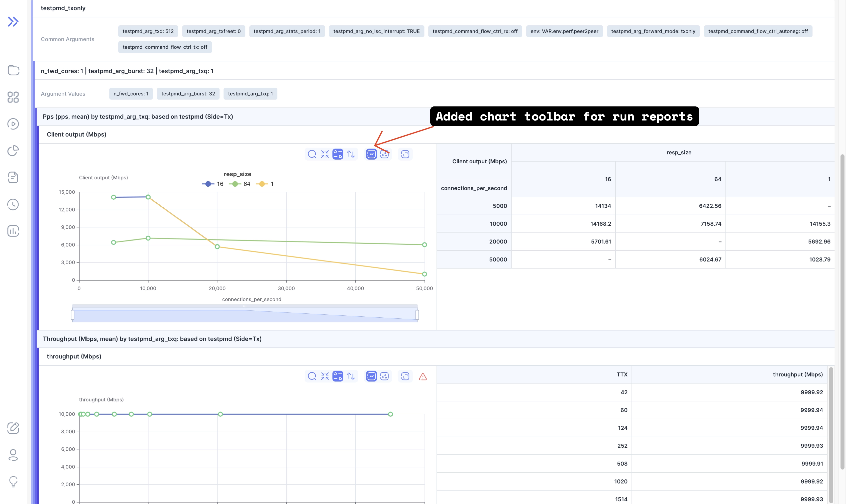Click the testpmd_arg_burst: 32 argument tag
Screen dimensions: 846x504
tap(188, 94)
